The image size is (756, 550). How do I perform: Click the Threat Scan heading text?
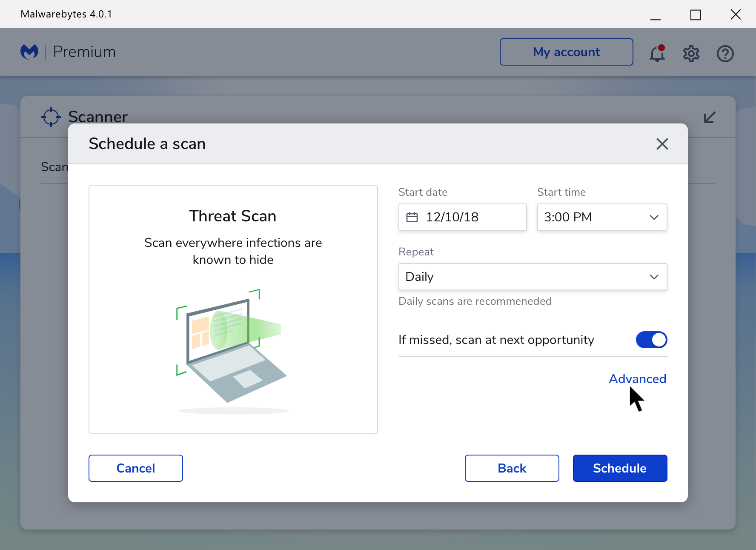click(233, 216)
